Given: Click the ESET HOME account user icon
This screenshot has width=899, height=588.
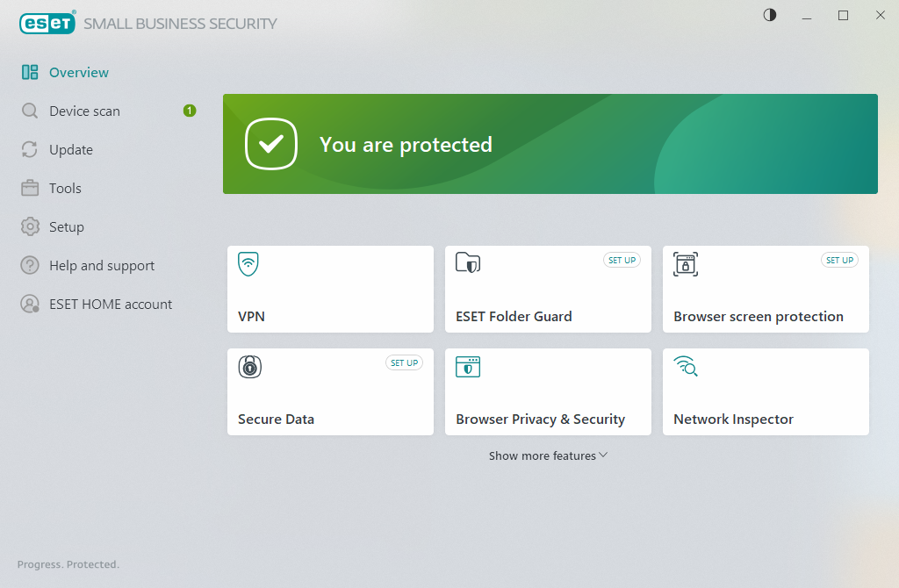Looking at the screenshot, I should (x=30, y=304).
